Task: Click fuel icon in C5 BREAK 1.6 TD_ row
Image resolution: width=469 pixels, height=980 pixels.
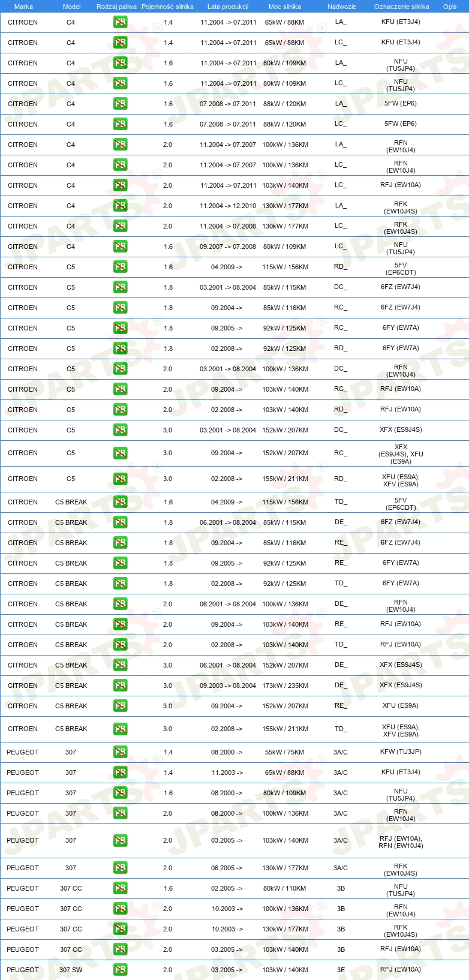Action: coord(121,502)
